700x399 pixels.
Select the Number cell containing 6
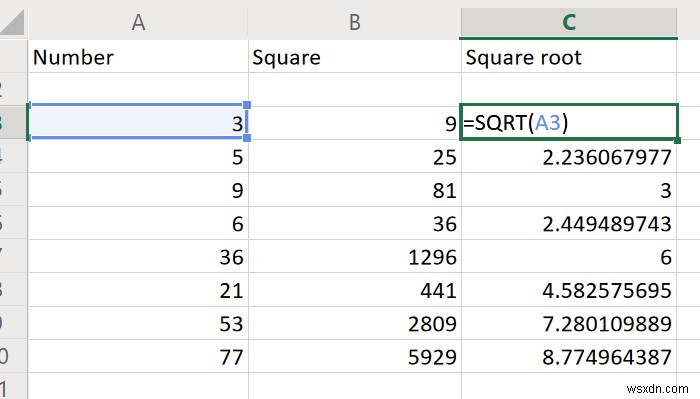[138, 223]
